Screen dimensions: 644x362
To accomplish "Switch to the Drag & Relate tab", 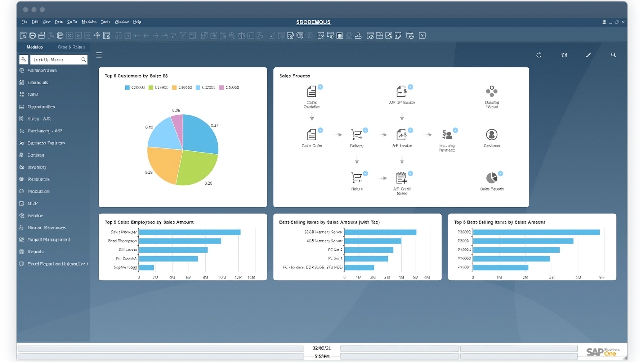I will [x=71, y=47].
